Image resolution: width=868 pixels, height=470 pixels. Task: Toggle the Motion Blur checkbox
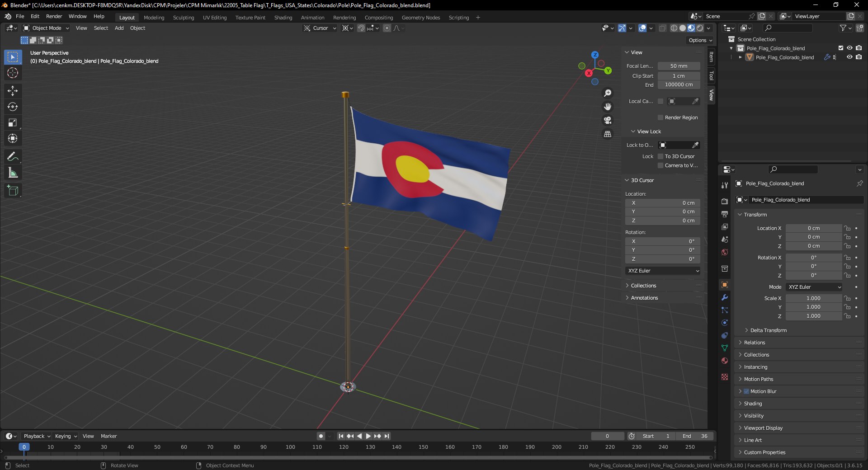click(746, 391)
